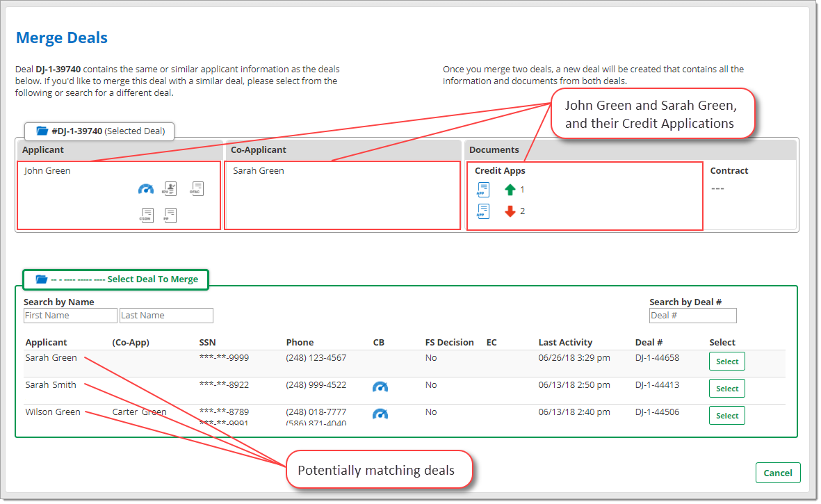Screen dimensions: 821x504
Task: Open John Green's credit bureau gauge icon
Action: (146, 189)
